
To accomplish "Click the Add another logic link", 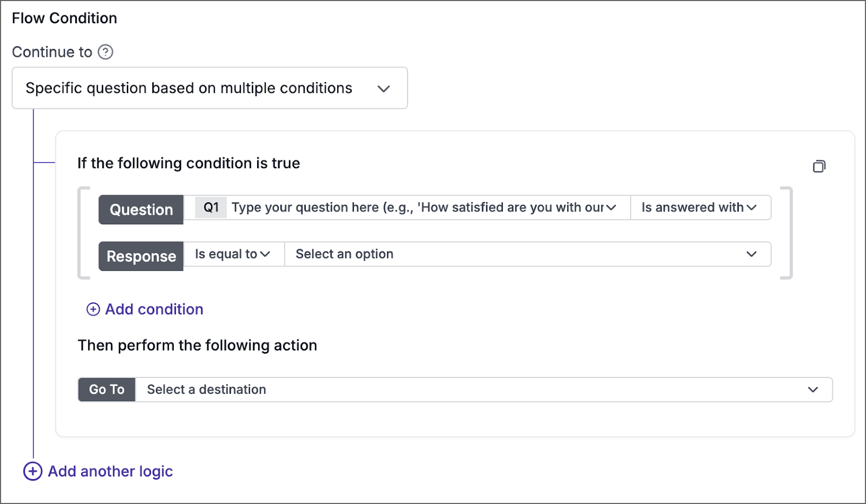I will click(x=110, y=471).
